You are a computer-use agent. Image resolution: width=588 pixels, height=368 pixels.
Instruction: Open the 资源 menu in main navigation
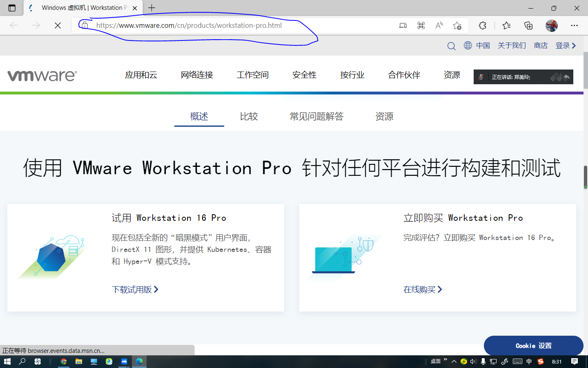452,75
